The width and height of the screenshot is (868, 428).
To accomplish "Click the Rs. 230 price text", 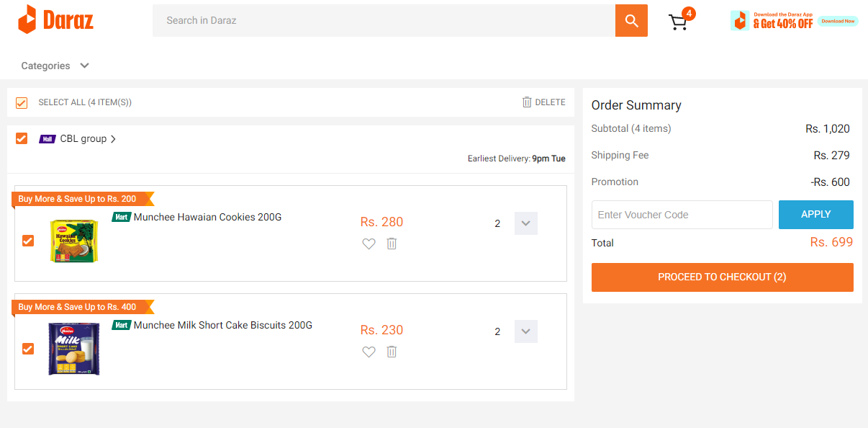I will point(381,330).
